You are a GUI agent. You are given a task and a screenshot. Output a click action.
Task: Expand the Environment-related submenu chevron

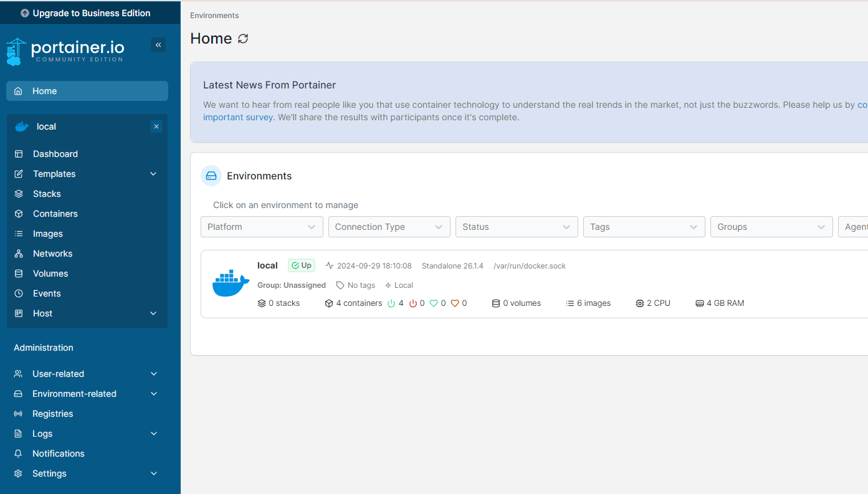click(x=154, y=394)
